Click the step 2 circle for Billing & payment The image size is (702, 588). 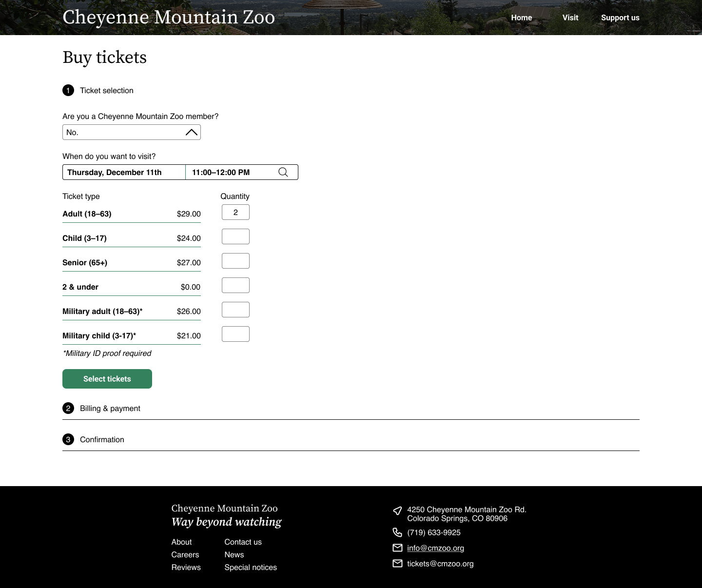[68, 408]
